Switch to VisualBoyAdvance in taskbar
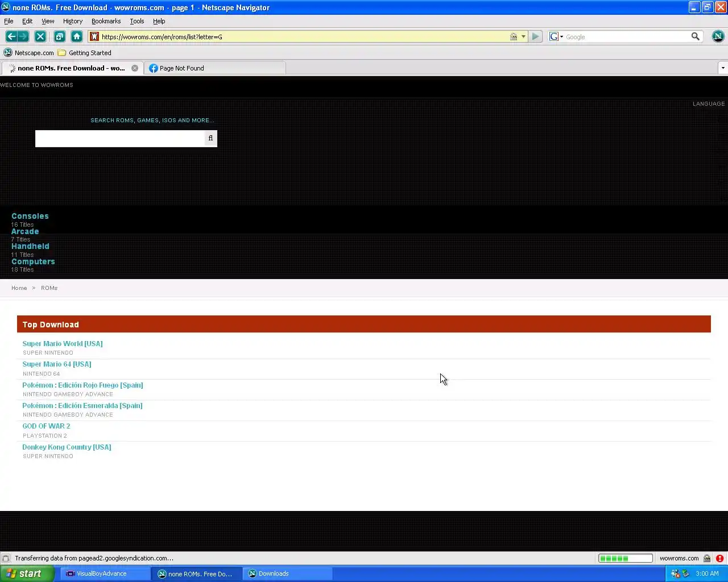 [105, 573]
